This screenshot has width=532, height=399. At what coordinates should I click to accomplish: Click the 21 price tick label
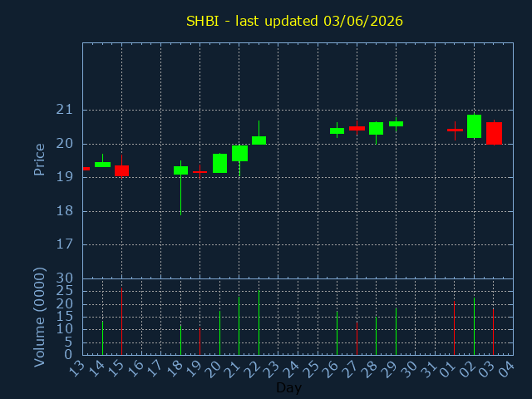coord(65,110)
